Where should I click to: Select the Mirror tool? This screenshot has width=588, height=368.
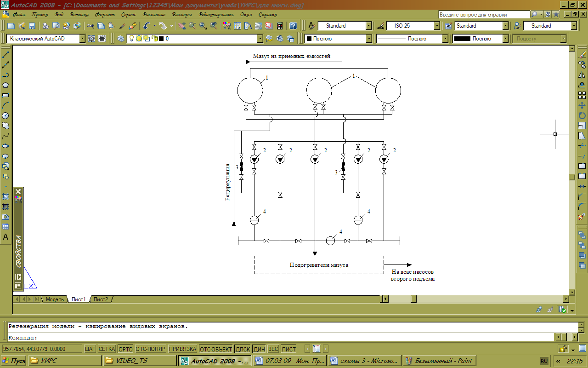coord(582,75)
